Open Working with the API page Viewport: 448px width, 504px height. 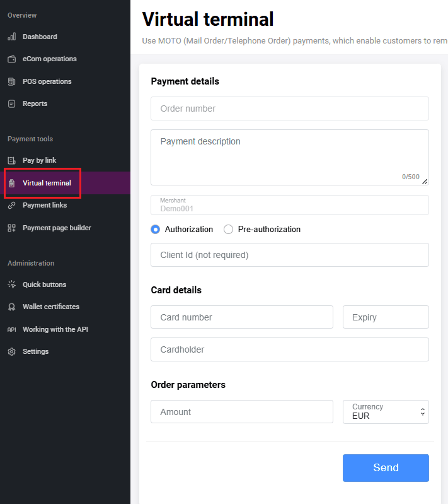coord(55,329)
